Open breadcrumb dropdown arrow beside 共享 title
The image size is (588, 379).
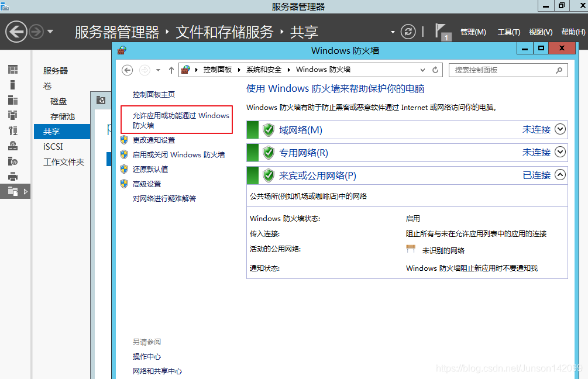393,32
